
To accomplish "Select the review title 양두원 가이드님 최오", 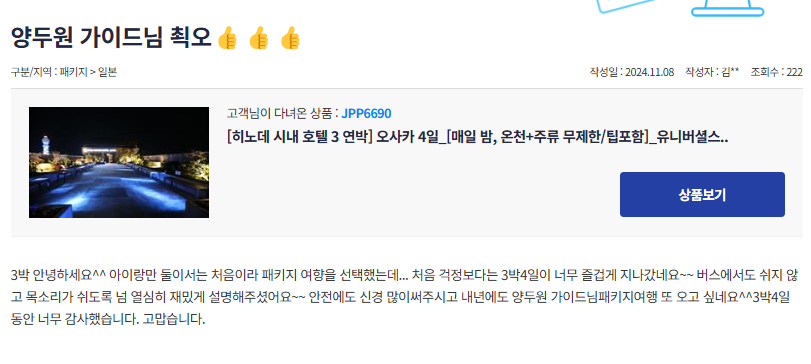I will [111, 38].
